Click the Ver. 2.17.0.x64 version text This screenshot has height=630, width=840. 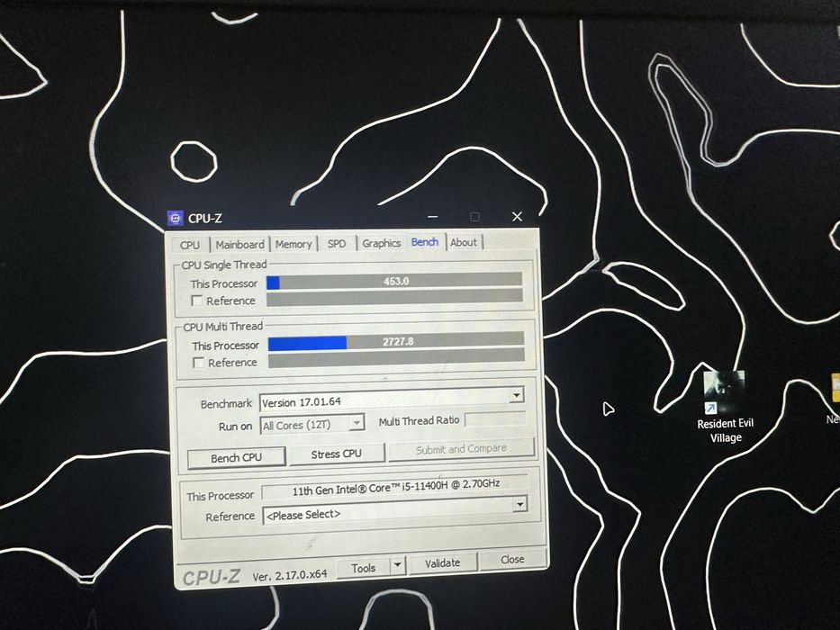tap(290, 575)
